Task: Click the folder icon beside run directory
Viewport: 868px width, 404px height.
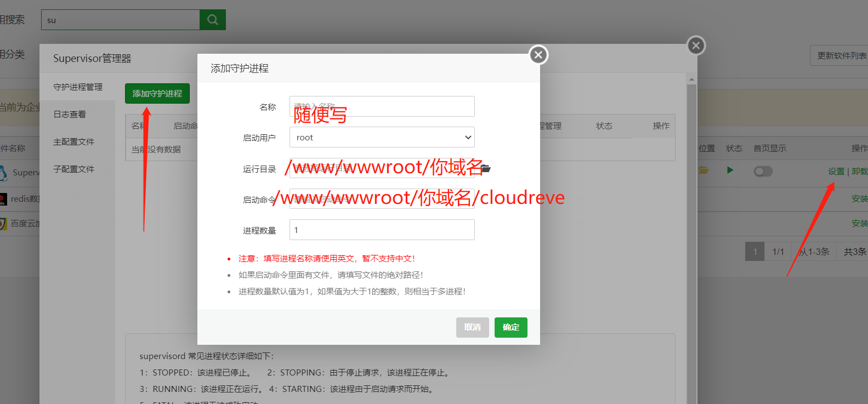Action: [486, 169]
